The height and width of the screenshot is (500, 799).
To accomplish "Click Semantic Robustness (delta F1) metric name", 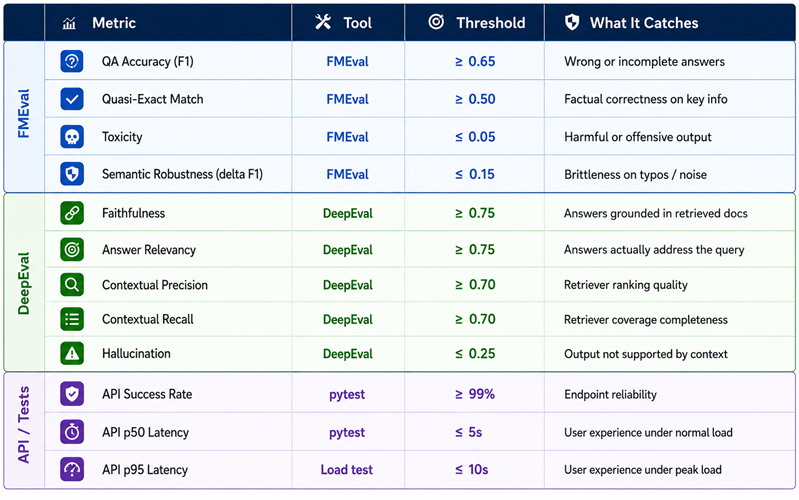I will point(182,174).
